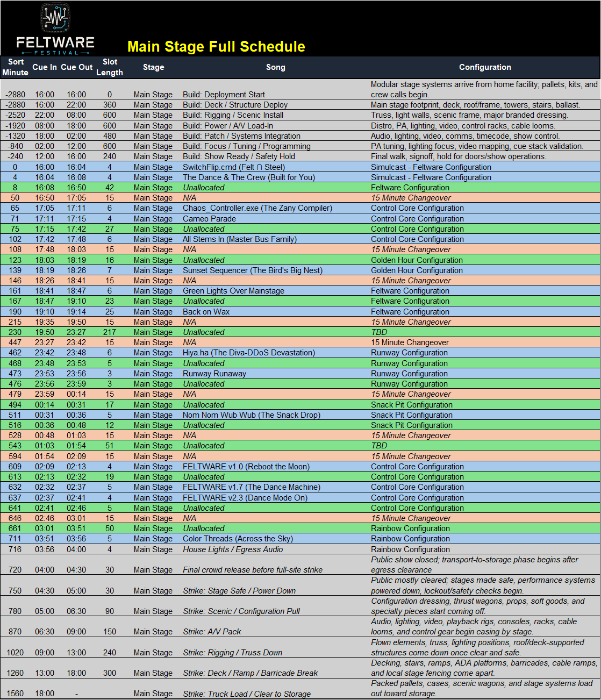
Task: Select song 'FELTWARE v1.7 (The Dance Machine)'
Action: (x=252, y=487)
